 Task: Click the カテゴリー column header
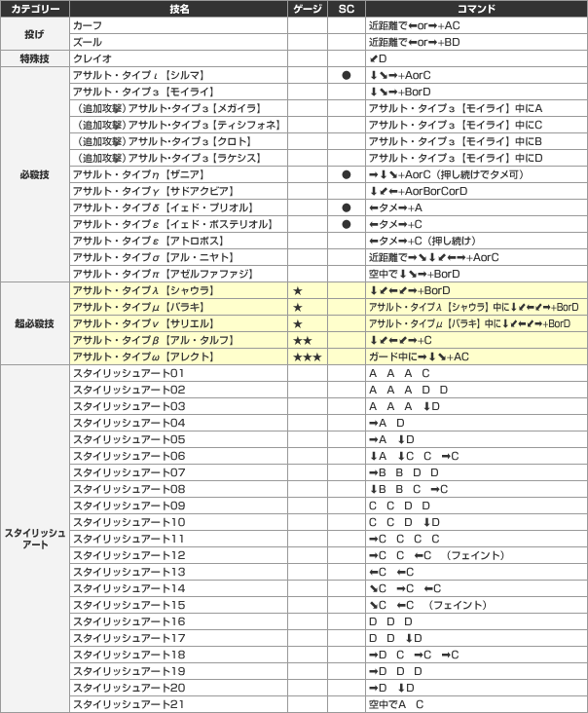point(35,9)
